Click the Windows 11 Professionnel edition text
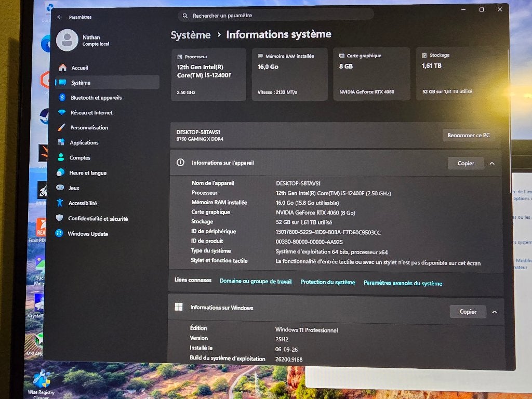This screenshot has width=532, height=399. pyautogui.click(x=307, y=330)
